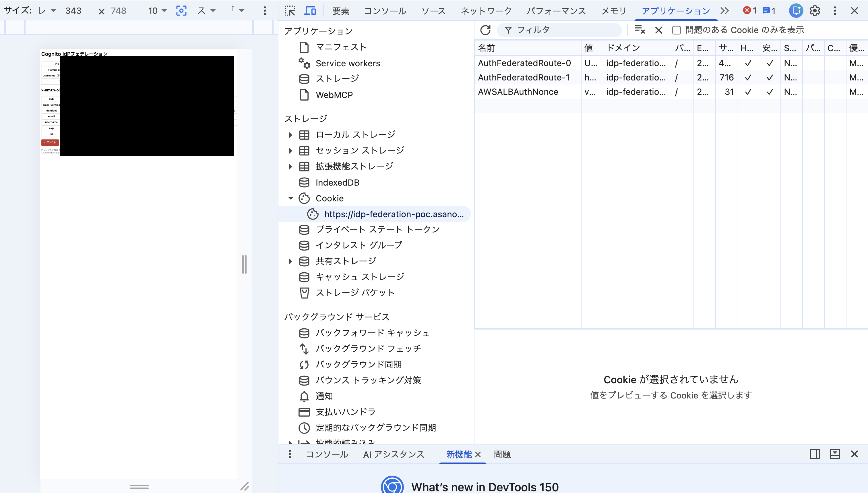Screen dimensions: 868x493
Task: Open zoom percentage dropdown showing 10
Action: pos(157,11)
